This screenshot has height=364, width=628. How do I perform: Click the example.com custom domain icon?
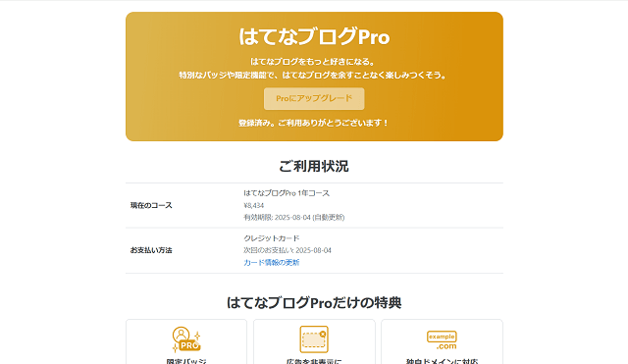[x=442, y=340]
